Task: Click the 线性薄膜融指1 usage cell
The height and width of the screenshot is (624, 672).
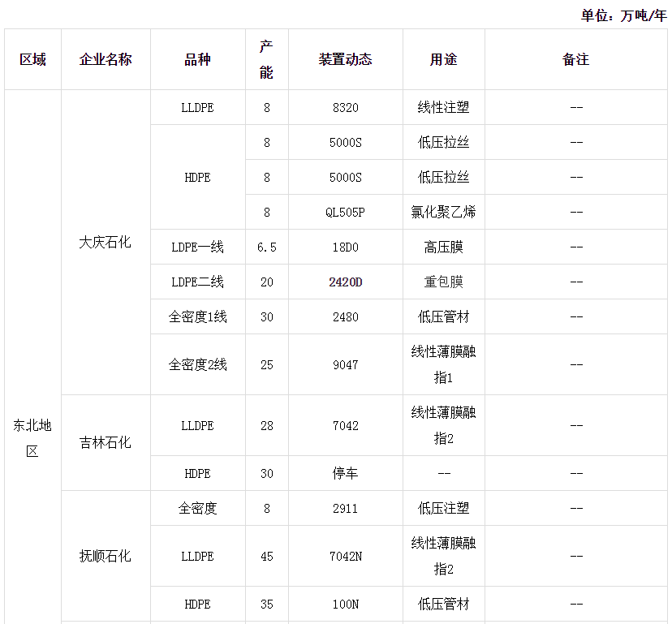Action: [x=444, y=364]
